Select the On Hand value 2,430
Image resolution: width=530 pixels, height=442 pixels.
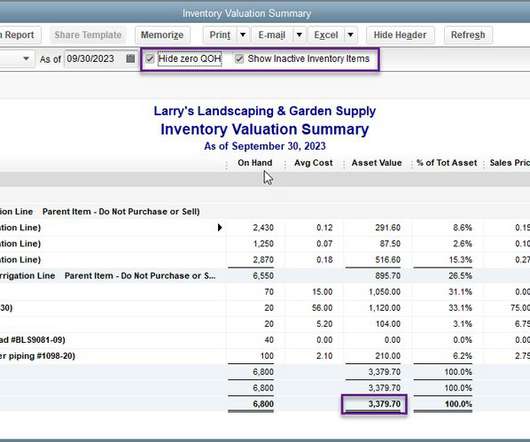(x=263, y=227)
